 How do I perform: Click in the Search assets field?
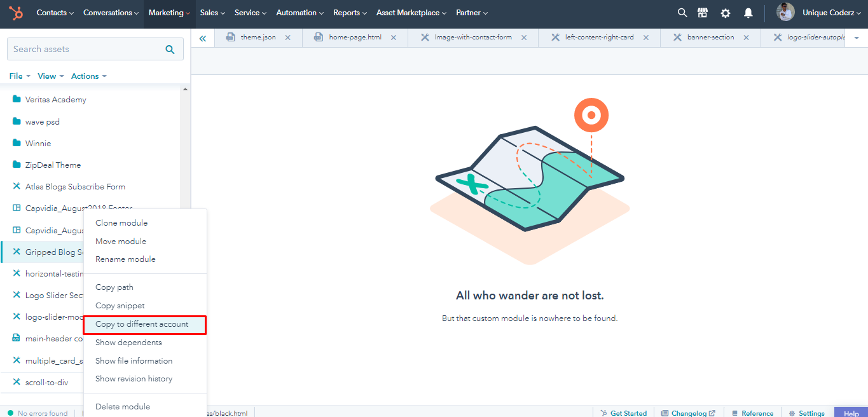coord(83,50)
